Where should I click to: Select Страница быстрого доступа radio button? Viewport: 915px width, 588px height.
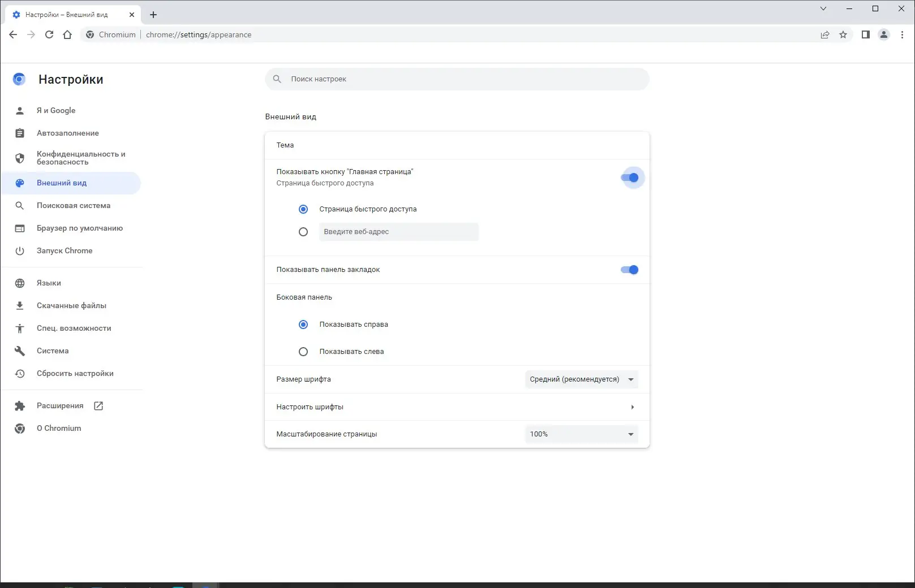pos(303,209)
